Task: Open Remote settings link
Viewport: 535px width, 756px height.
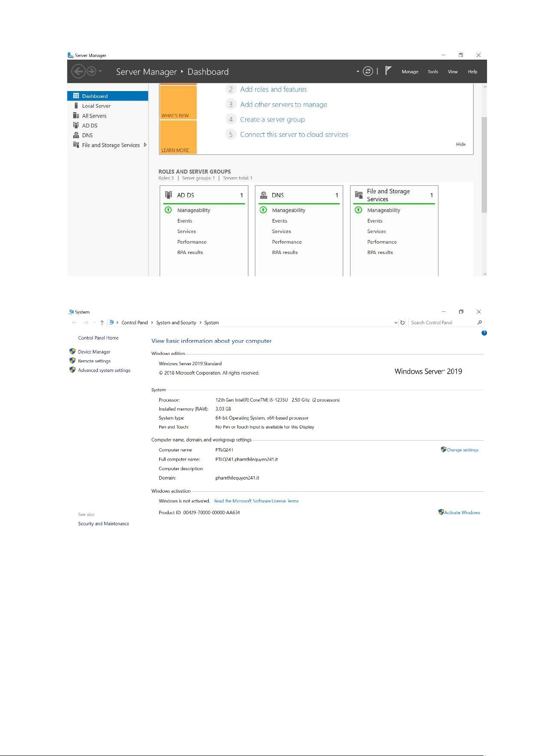Action: (94, 361)
